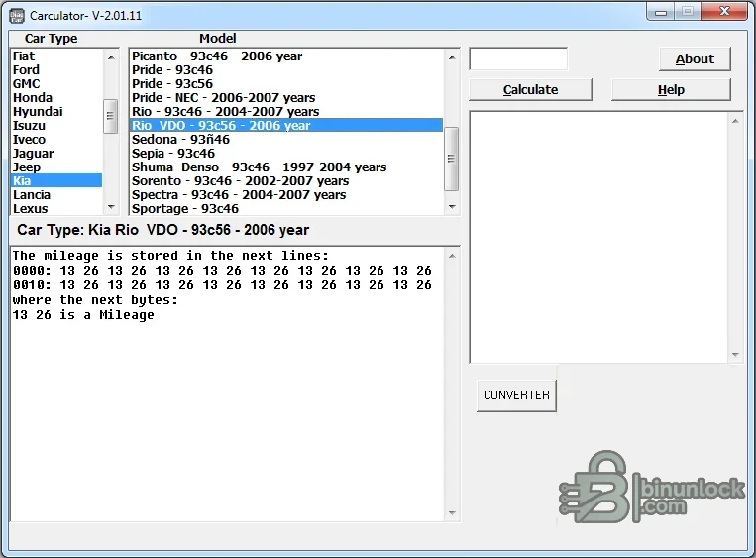Click Car Type list scrollbar thumb
756x558 pixels.
110,116
